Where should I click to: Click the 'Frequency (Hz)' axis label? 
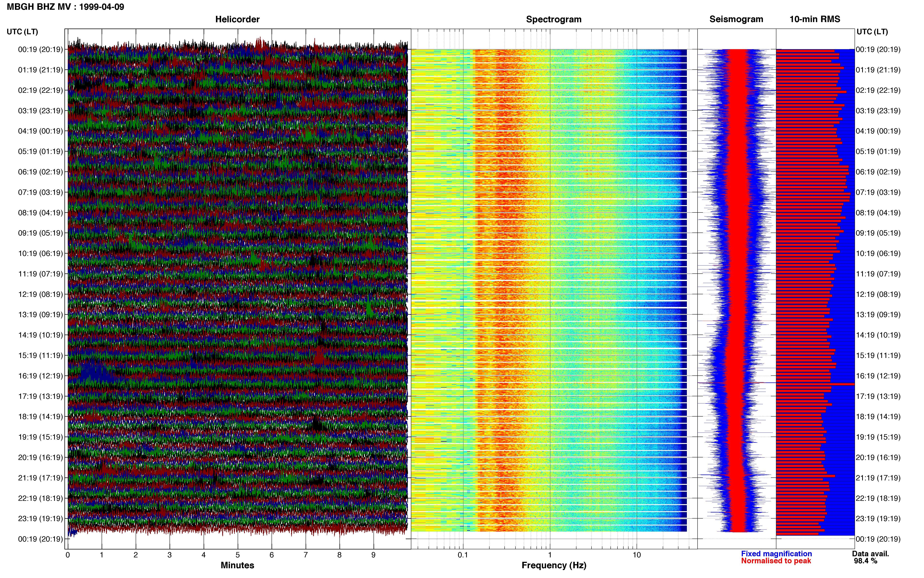[x=554, y=565]
